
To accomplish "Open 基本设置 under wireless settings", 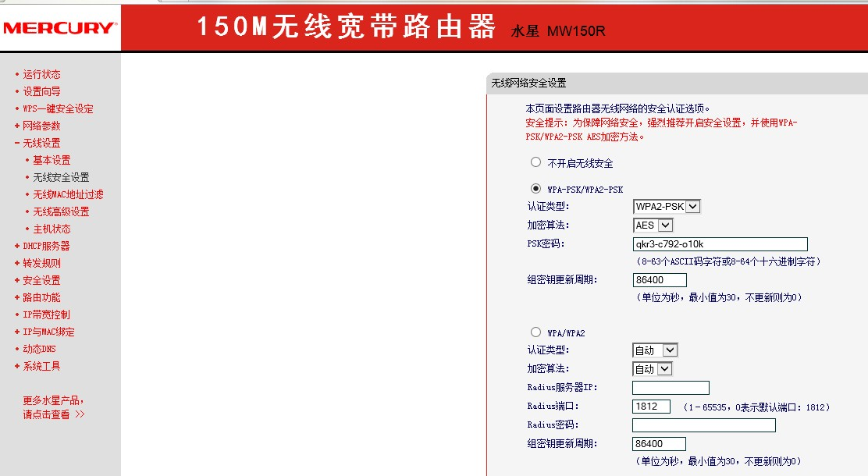I will (x=52, y=160).
